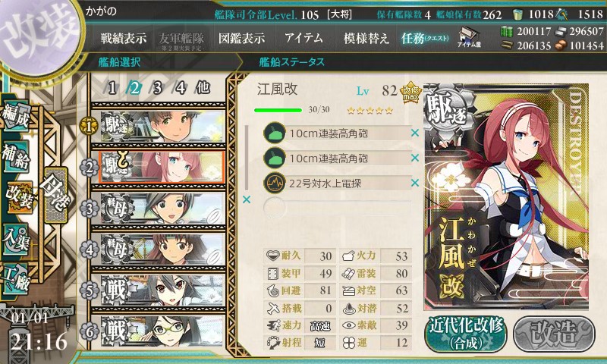Click the 近代化改修 modernization button
607x364 pixels.
pyautogui.click(x=466, y=334)
